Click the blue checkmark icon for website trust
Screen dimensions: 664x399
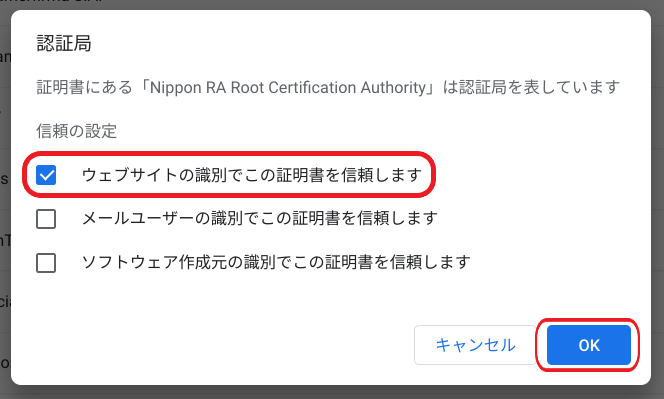point(46,175)
